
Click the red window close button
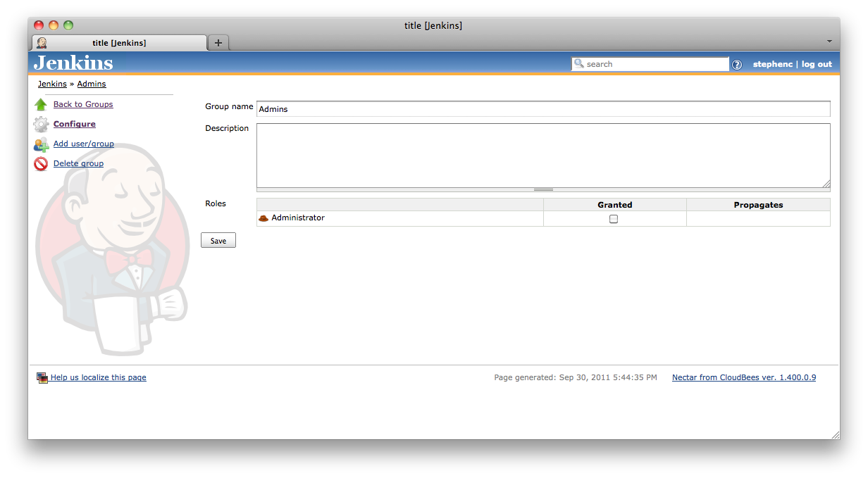click(39, 25)
